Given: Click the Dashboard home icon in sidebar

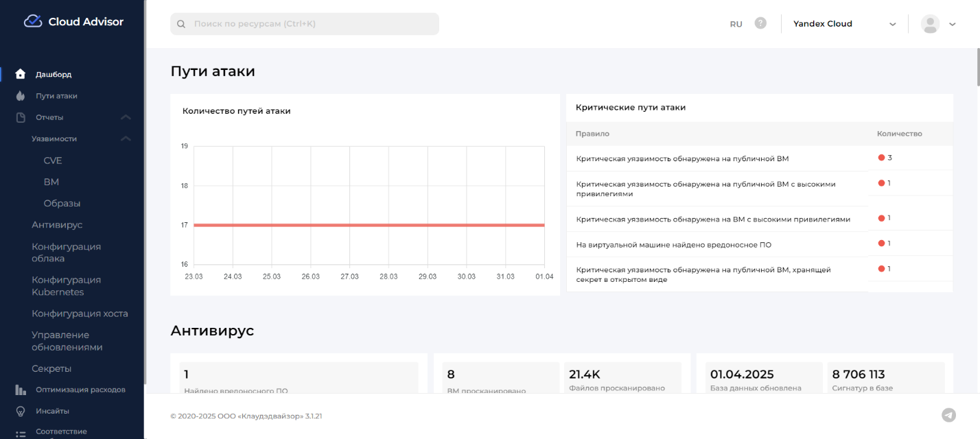Looking at the screenshot, I should 21,74.
